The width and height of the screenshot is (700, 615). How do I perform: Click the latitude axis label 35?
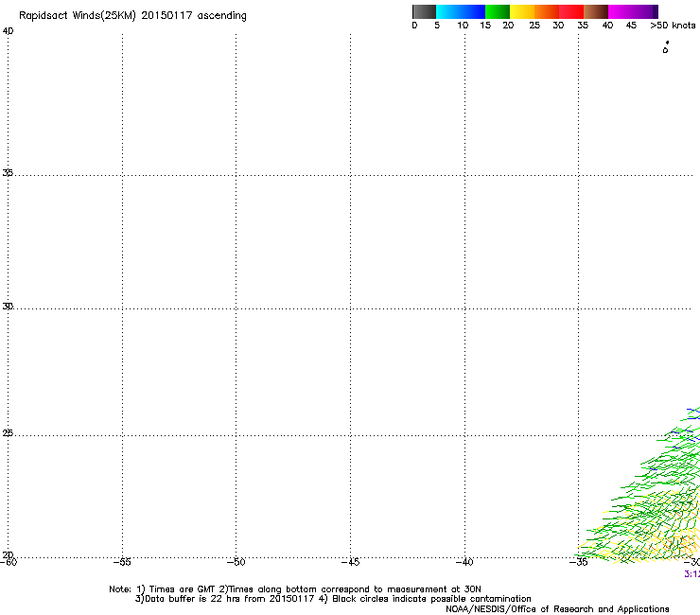tap(8, 172)
